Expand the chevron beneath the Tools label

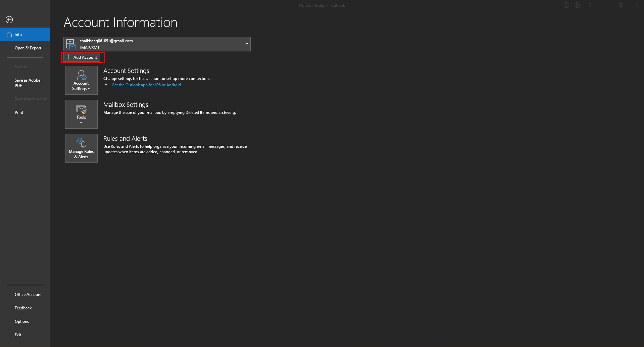(x=81, y=123)
